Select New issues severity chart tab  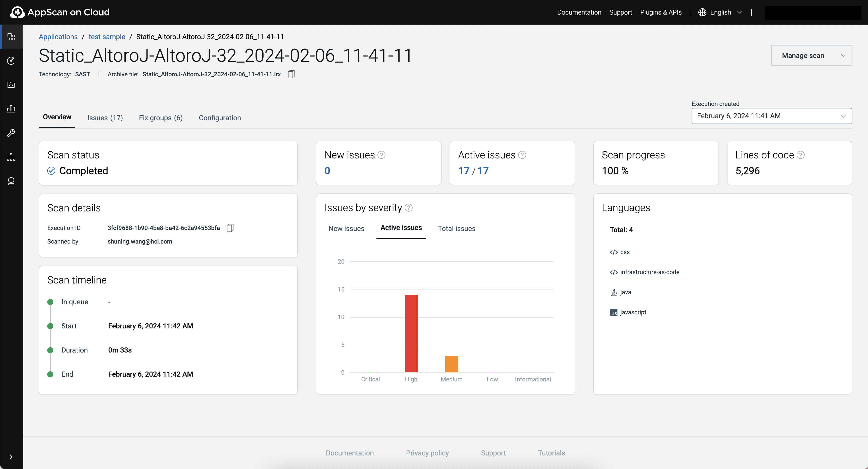(346, 229)
